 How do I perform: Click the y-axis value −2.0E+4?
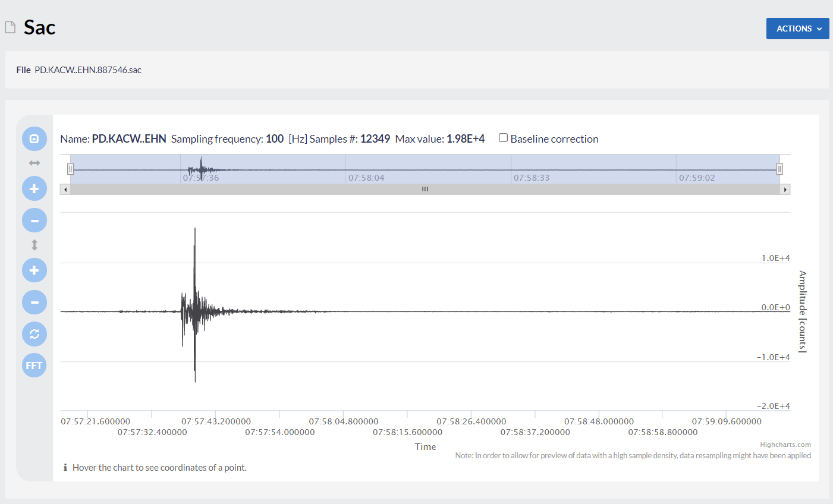(x=774, y=406)
